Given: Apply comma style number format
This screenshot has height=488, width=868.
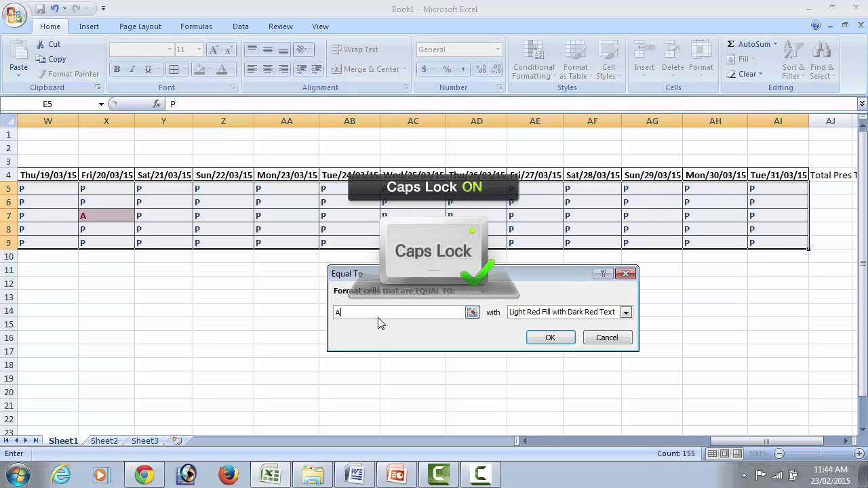Looking at the screenshot, I should tap(463, 69).
